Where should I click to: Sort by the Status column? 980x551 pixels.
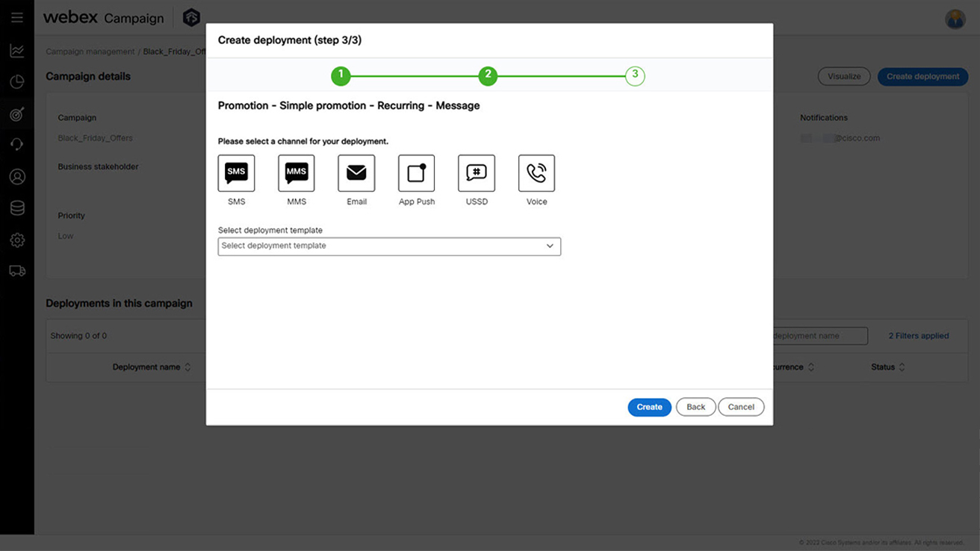[888, 367]
